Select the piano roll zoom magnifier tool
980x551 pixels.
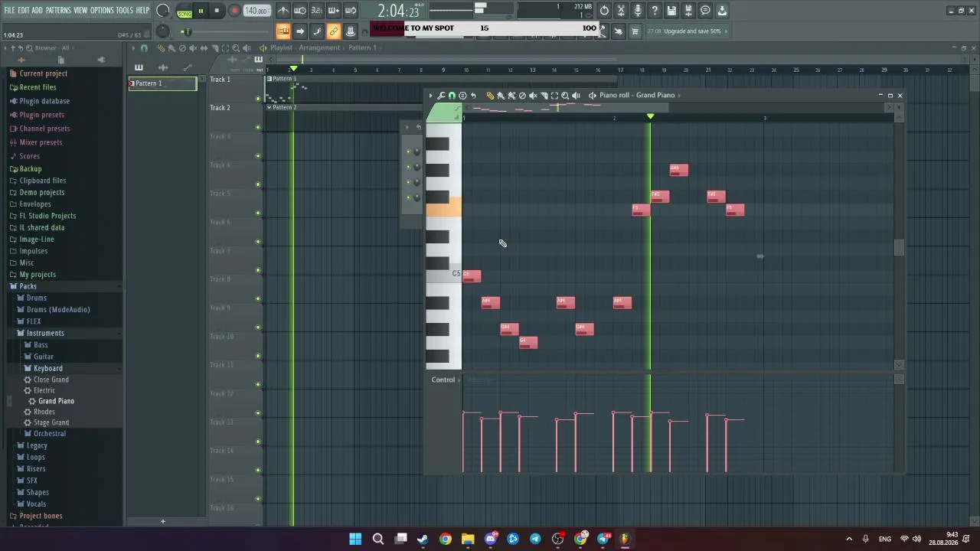click(565, 96)
